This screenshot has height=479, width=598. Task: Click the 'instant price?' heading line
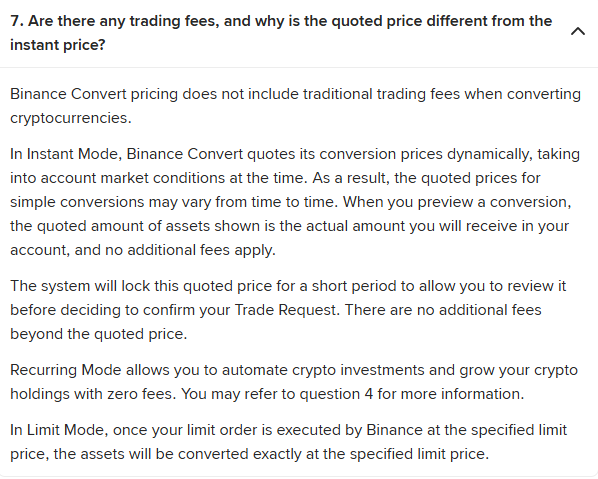(x=58, y=45)
